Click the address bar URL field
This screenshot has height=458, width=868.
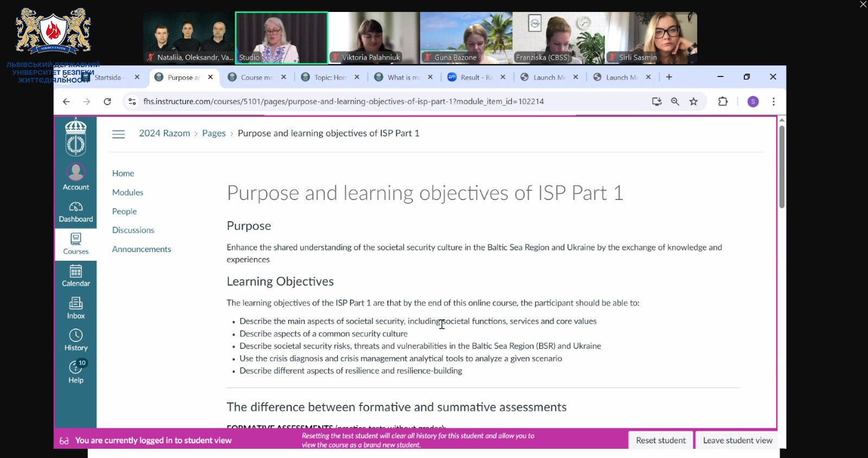click(x=380, y=101)
